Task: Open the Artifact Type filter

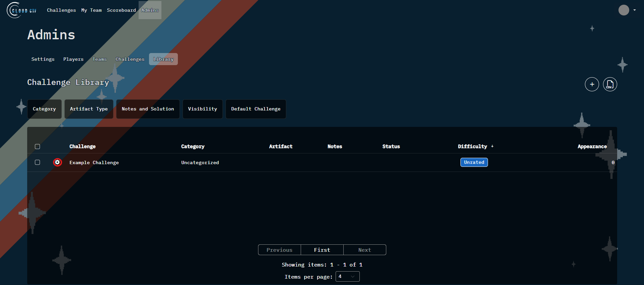Action: [x=89, y=109]
